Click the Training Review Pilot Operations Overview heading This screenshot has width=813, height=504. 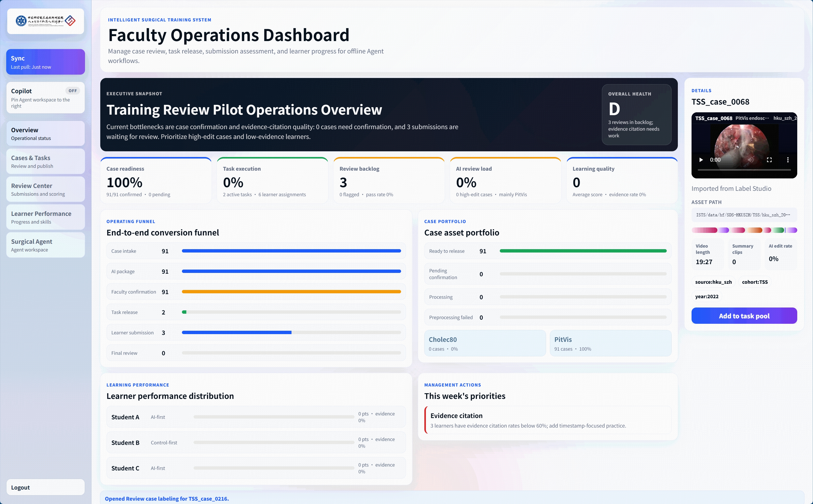(244, 110)
